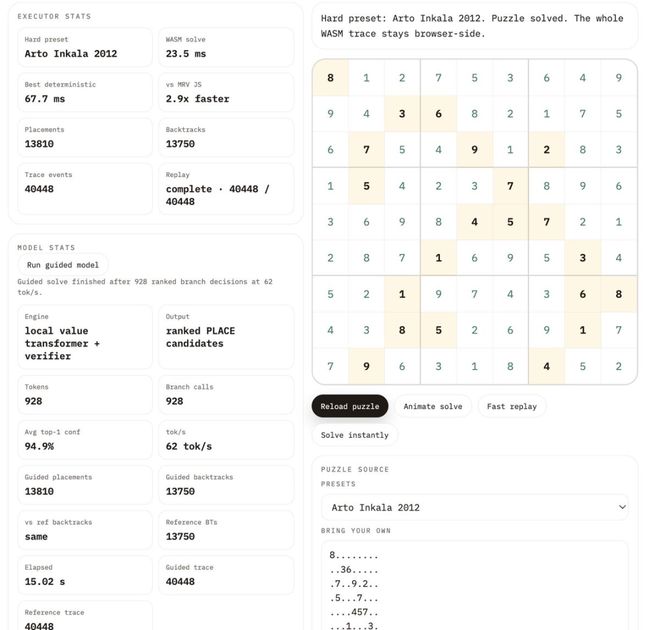
Task: Click the Output ranked PLACE candidates card
Action: tap(226, 337)
